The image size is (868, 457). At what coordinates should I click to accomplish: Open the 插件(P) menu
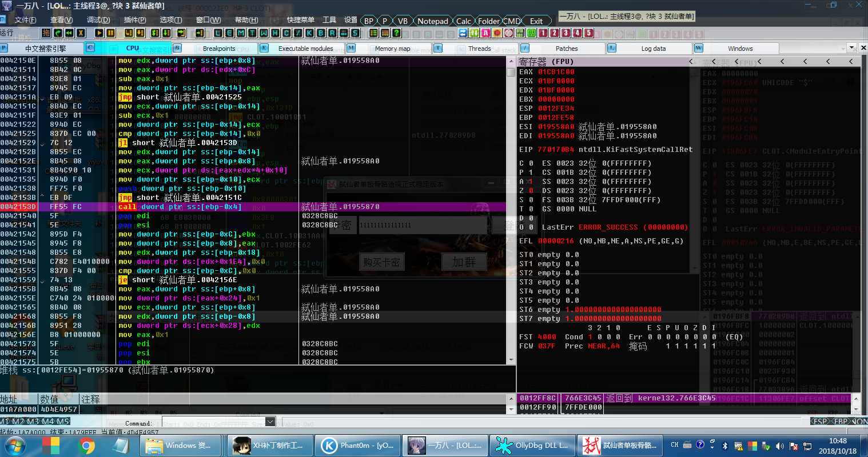click(135, 20)
